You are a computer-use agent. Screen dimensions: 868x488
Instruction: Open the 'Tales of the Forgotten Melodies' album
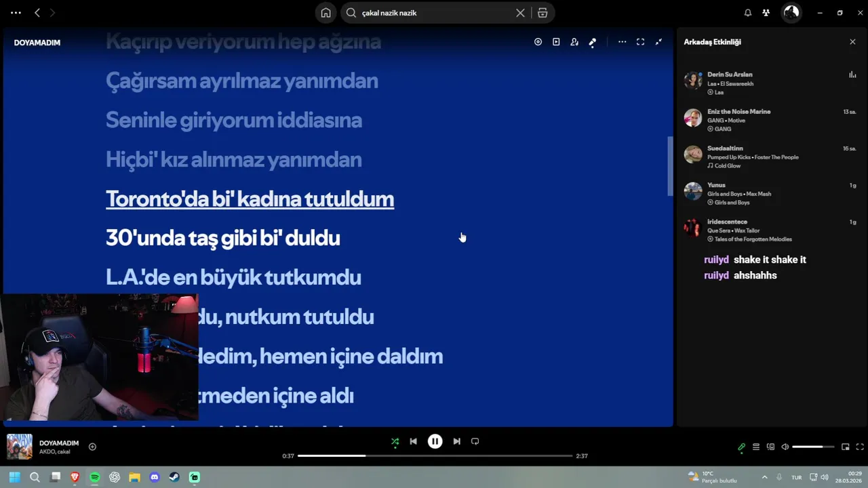tap(753, 239)
